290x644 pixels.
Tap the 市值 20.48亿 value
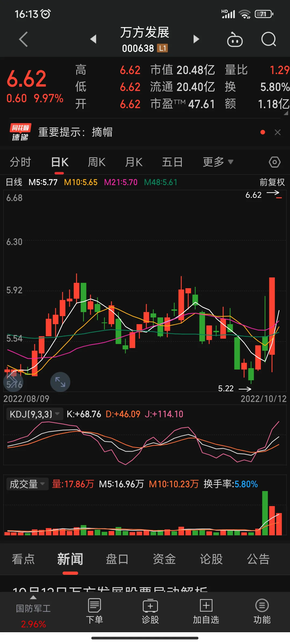pyautogui.click(x=183, y=70)
